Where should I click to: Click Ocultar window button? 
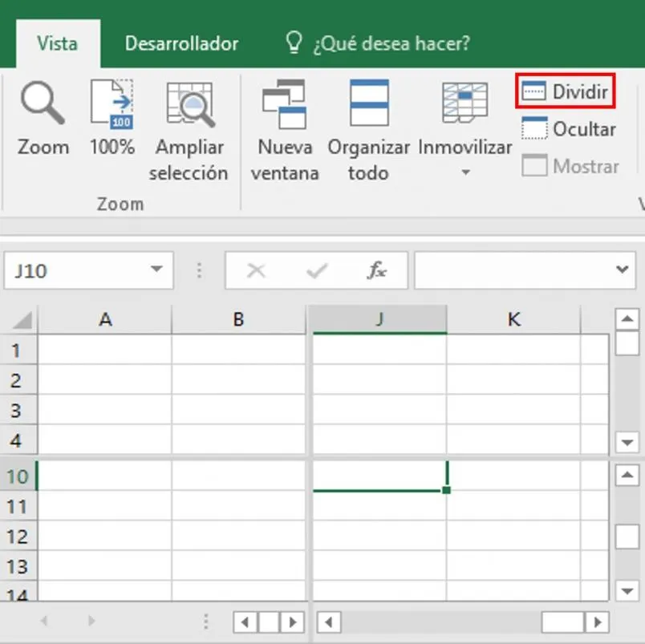coord(569,128)
